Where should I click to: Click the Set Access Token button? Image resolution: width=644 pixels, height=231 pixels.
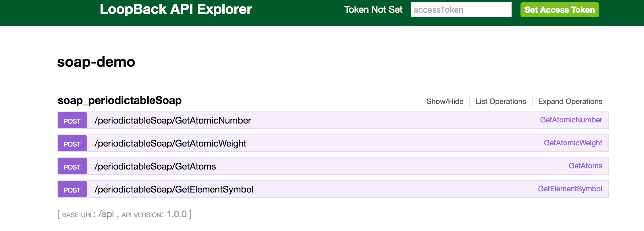560,10
